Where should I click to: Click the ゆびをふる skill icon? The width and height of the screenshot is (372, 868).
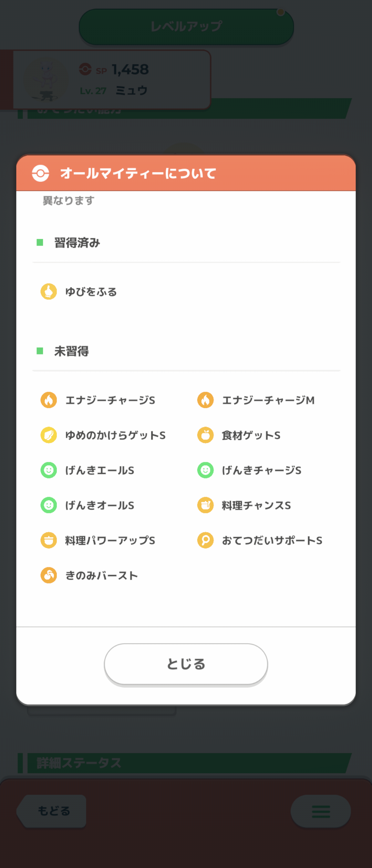tap(49, 292)
